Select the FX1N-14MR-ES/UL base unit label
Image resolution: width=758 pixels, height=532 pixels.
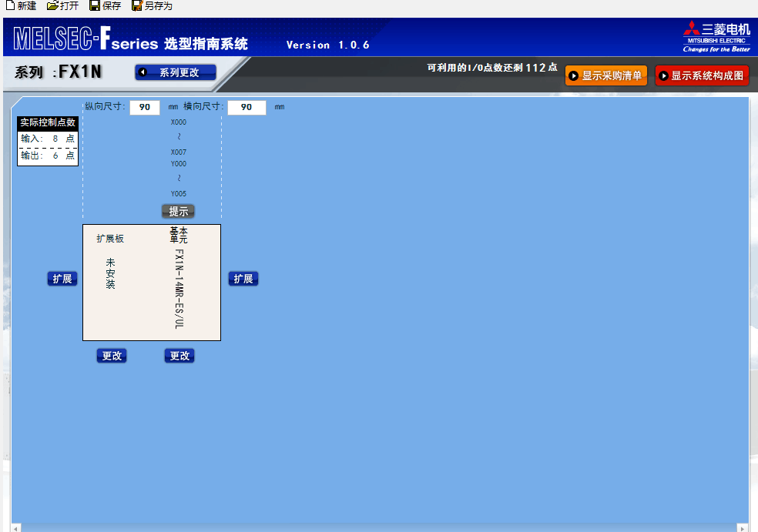(179, 289)
